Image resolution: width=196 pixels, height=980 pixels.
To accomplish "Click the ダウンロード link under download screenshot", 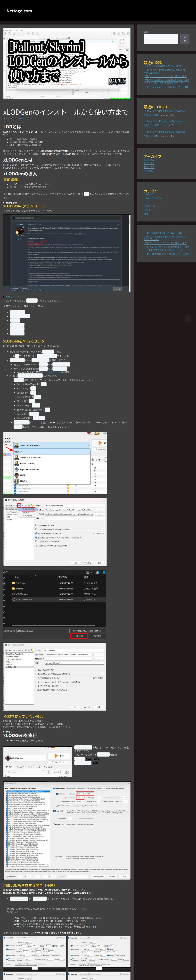I will pos(12,297).
